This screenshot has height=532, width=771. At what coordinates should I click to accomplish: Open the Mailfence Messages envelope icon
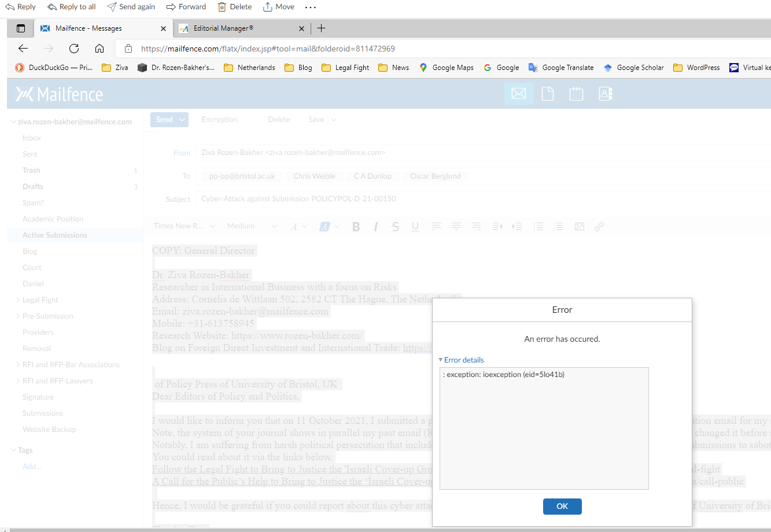tap(519, 94)
